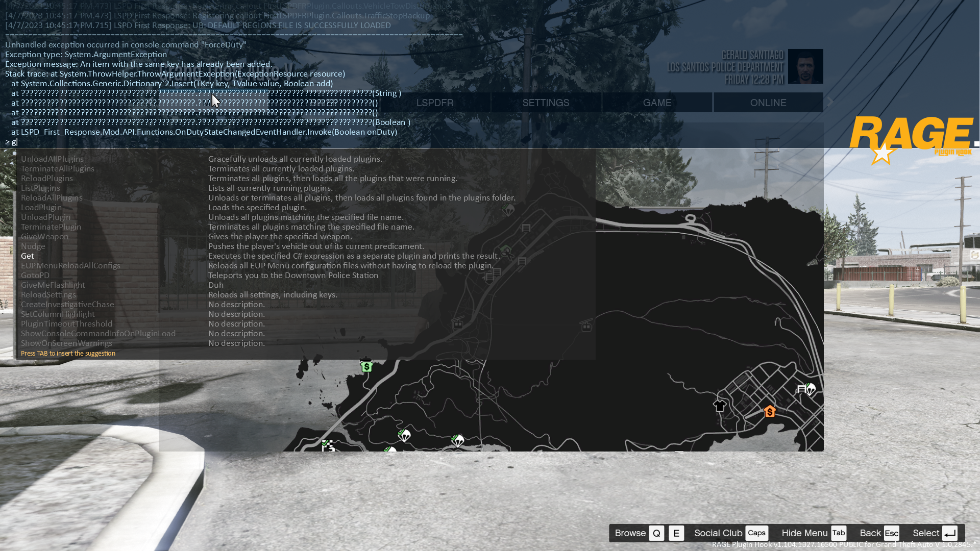Click the Gerald Santiago character portrait
Screen dimensions: 980x551
805,66
